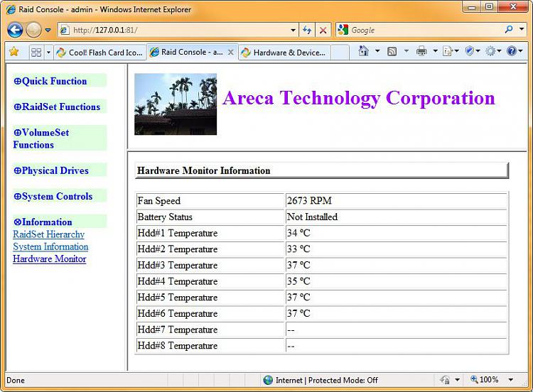
Task: Switch to the Cool! Flash Card Ico... tab
Action: click(99, 53)
